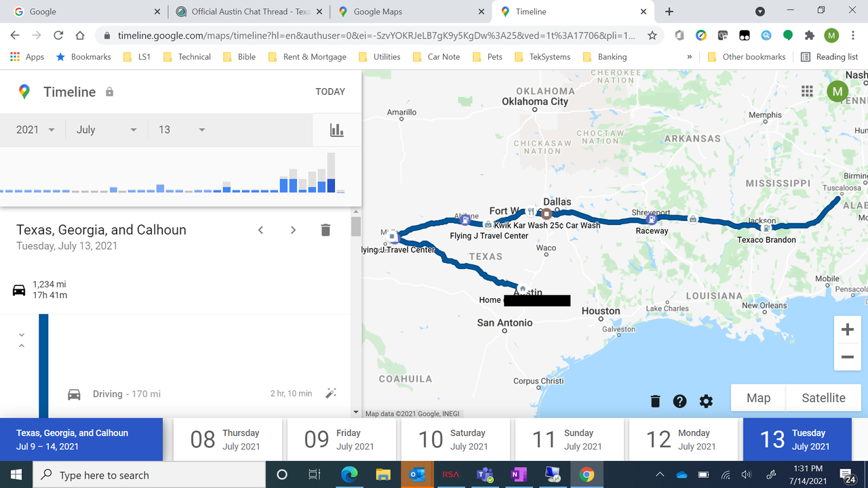Open the 2021 year dropdown
This screenshot has width=868, height=488.
point(34,129)
